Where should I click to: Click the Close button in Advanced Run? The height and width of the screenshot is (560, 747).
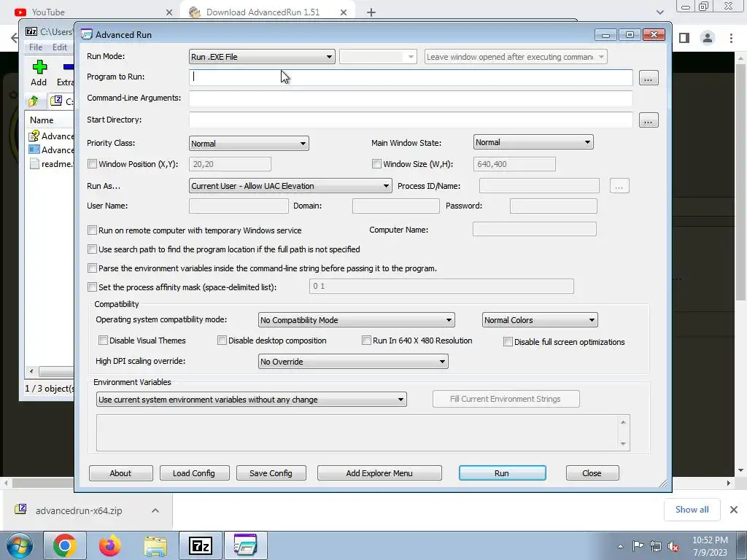pos(592,472)
